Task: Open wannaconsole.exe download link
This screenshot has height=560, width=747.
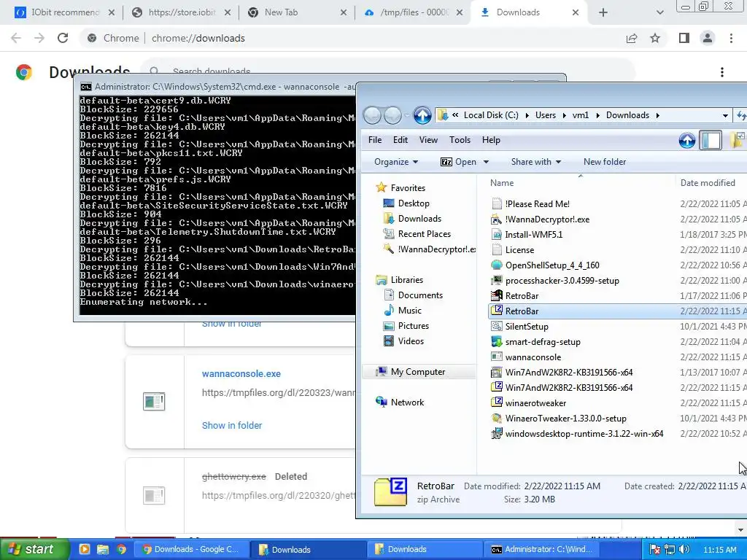Action: click(x=241, y=374)
